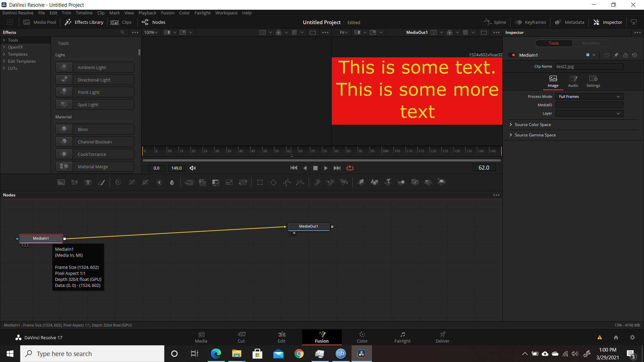Toggle Effects Library panel
Viewport: 644px width, 362px height.
point(84,22)
